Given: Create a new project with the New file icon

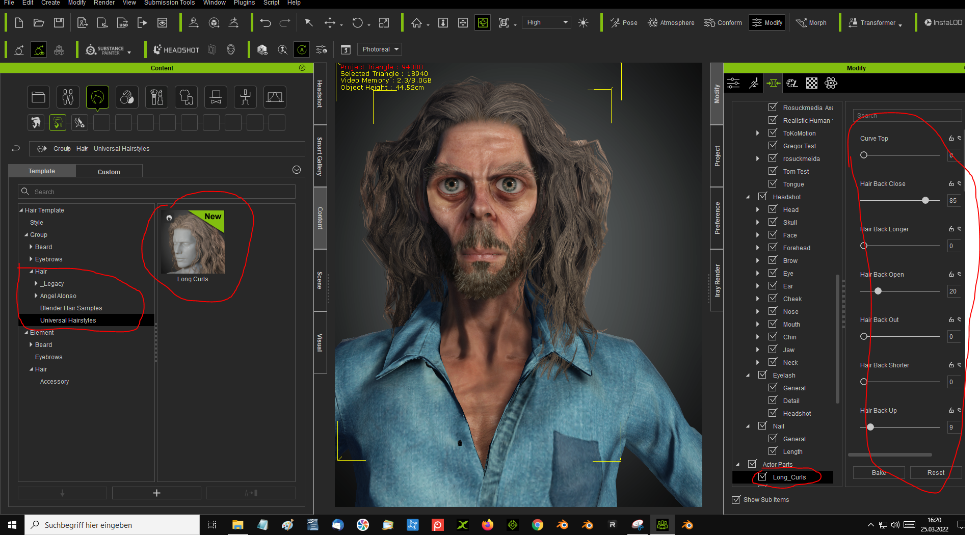Looking at the screenshot, I should (19, 22).
